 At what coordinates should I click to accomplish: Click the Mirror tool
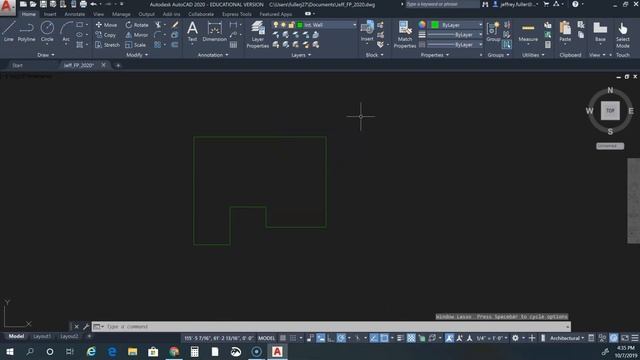(137, 35)
